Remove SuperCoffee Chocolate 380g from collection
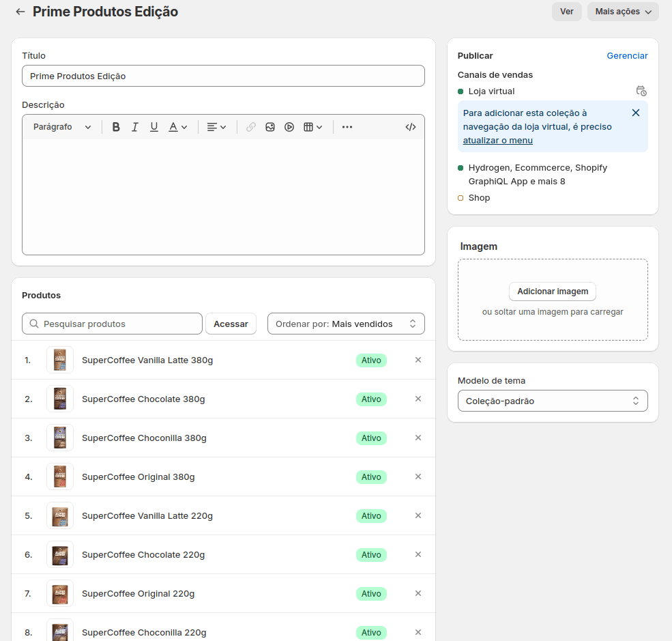This screenshot has width=672, height=641. click(418, 399)
